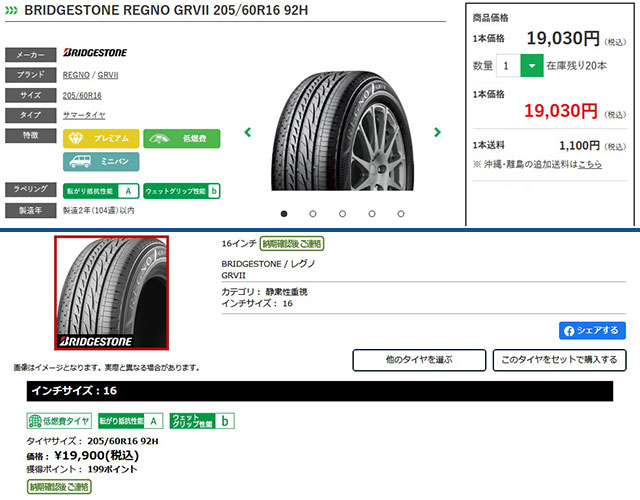Click 他のタイヤを選ぶ button

[x=419, y=360]
